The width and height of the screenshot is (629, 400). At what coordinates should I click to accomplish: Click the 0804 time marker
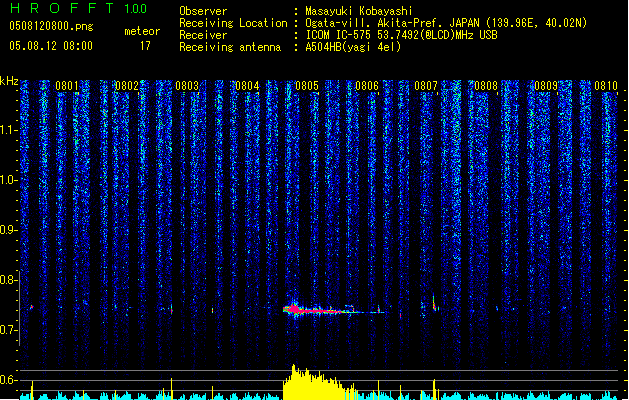tap(247, 86)
